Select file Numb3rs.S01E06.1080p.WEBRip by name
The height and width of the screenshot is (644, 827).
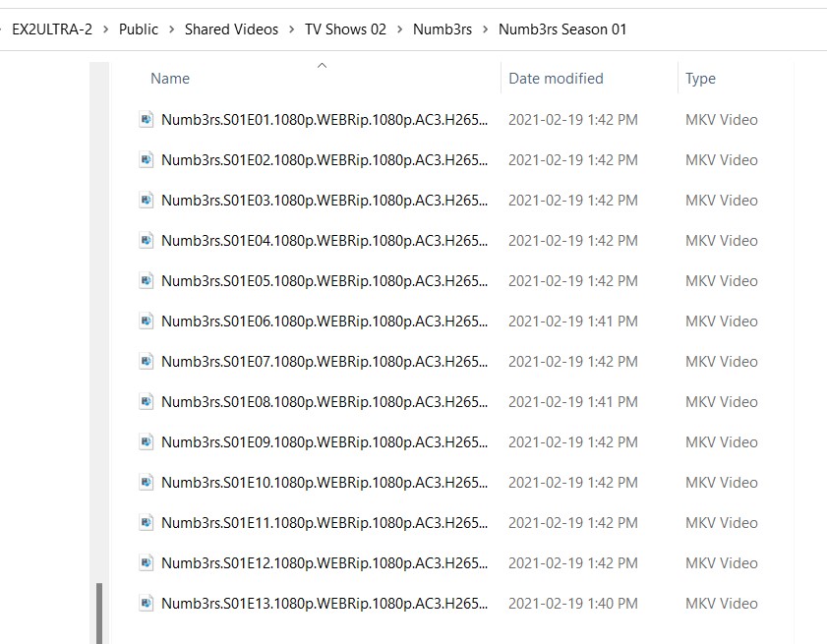pos(325,322)
